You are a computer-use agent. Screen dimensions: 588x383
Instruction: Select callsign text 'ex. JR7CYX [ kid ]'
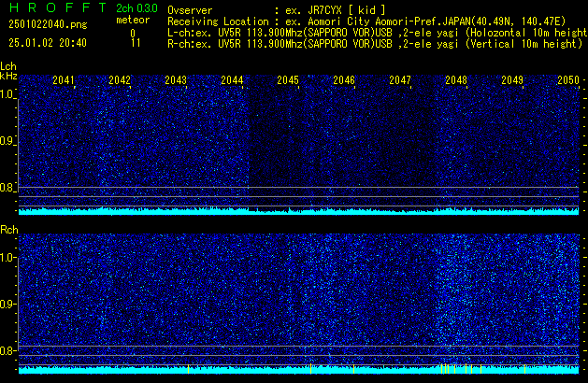[335, 10]
